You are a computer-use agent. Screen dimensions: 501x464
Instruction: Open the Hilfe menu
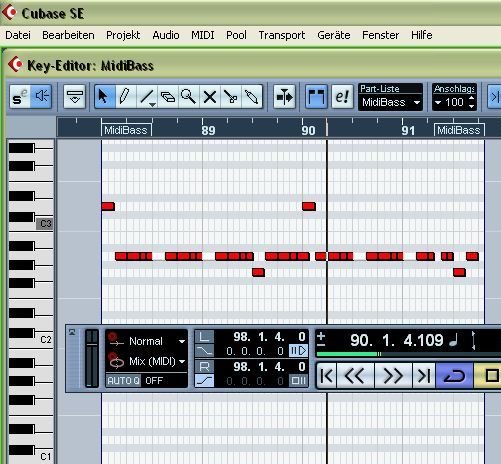[x=422, y=35]
